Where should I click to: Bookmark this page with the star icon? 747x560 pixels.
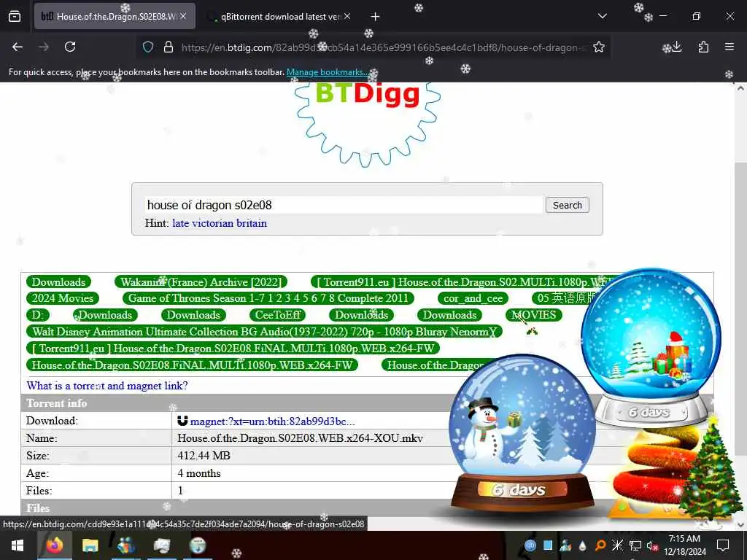coord(599,47)
